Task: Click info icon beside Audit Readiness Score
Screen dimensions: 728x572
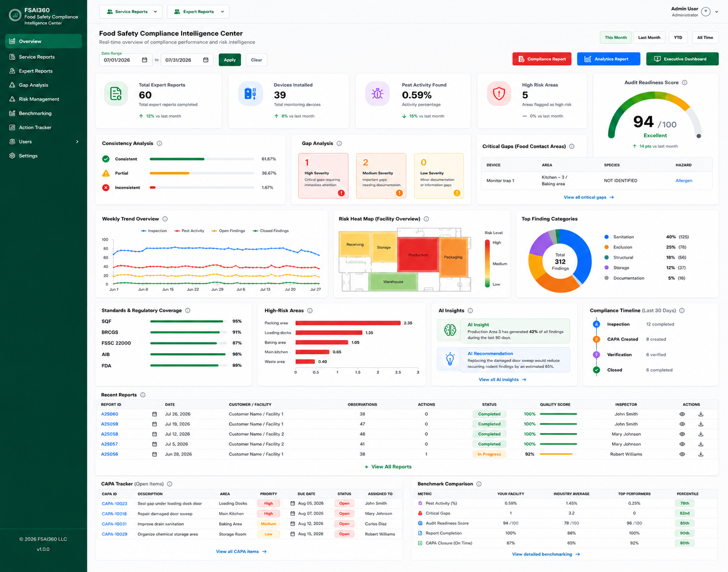Action: tap(684, 82)
